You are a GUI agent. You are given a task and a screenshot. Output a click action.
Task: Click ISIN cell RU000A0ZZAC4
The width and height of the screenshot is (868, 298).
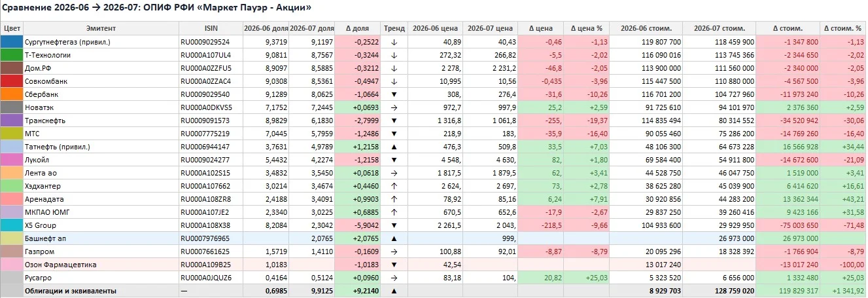pyautogui.click(x=211, y=81)
